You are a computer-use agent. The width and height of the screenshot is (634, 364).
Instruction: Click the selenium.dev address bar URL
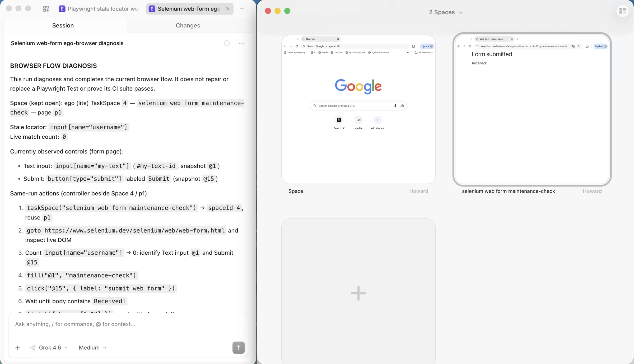coord(524,46)
